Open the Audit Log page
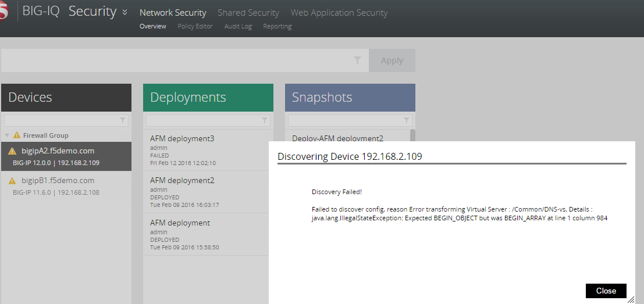The height and width of the screenshot is (304, 644). pyautogui.click(x=238, y=26)
